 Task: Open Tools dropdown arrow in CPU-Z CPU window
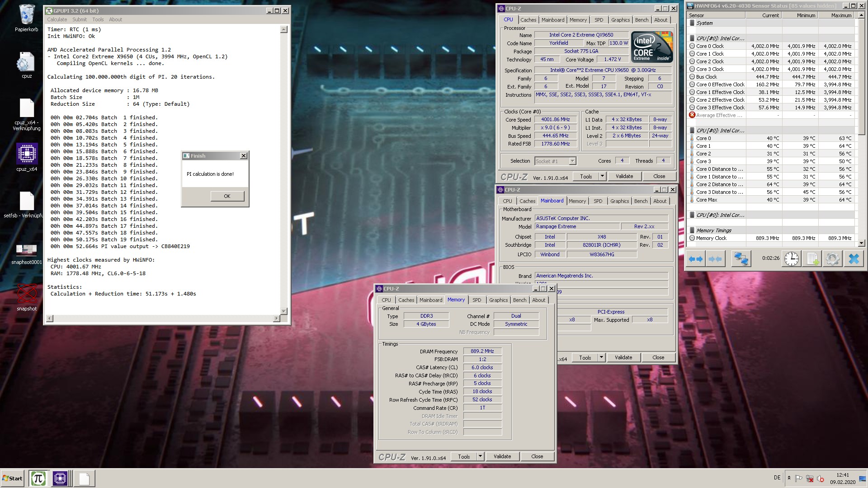[x=602, y=176]
